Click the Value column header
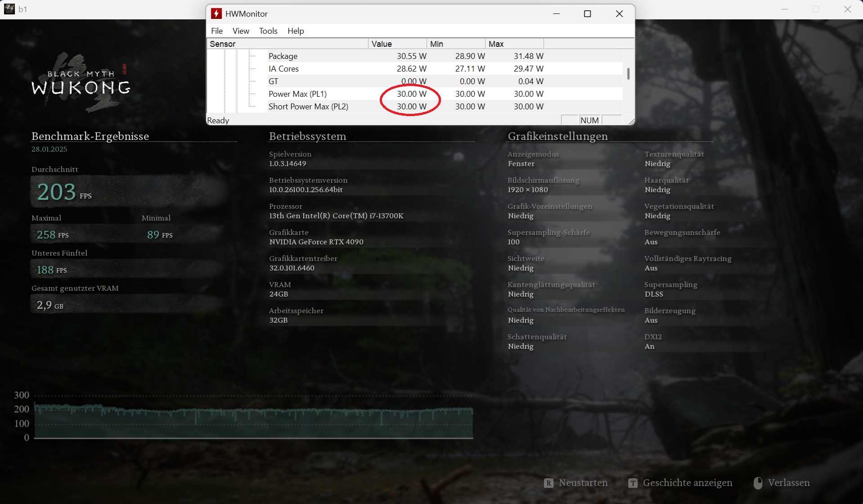 pyautogui.click(x=397, y=44)
